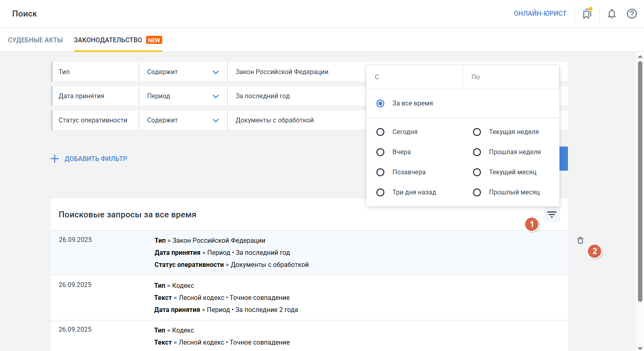
Task: Click the "Онлайн-юрист" link
Action: point(540,14)
